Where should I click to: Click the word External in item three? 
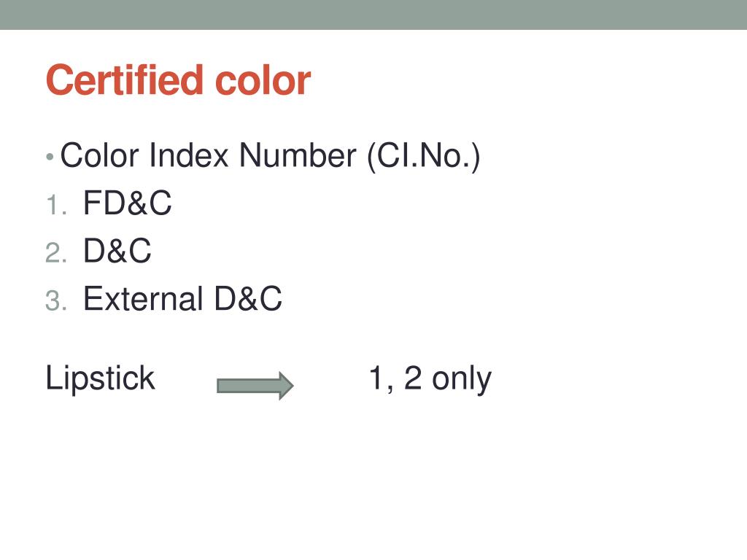click(x=143, y=298)
